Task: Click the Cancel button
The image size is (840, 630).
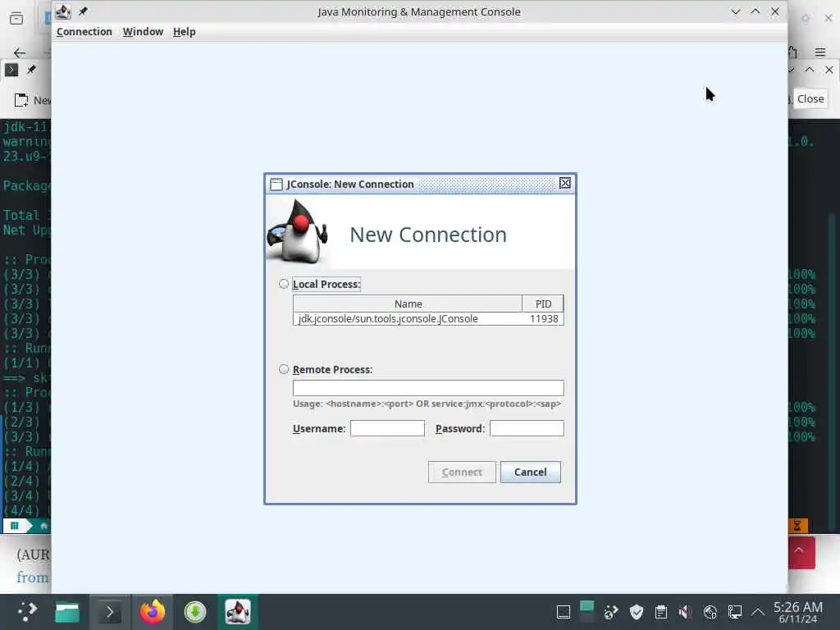Action: 531,472
